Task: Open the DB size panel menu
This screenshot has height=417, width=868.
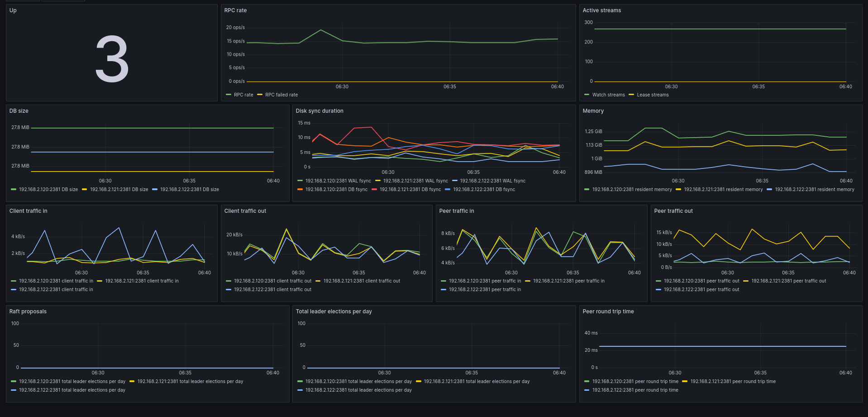Action: pyautogui.click(x=19, y=110)
